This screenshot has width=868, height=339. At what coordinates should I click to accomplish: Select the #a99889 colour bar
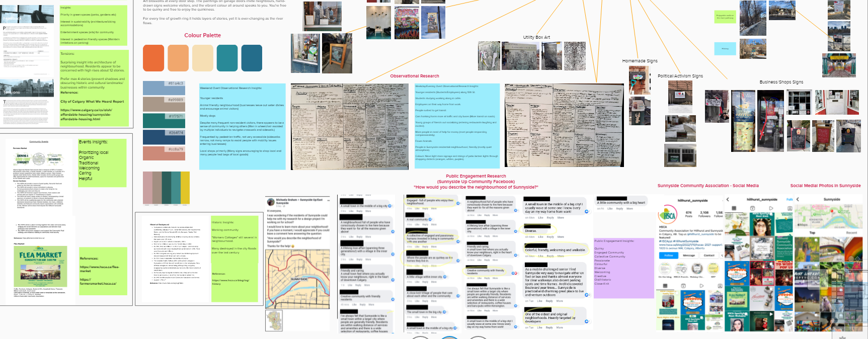tap(164, 104)
